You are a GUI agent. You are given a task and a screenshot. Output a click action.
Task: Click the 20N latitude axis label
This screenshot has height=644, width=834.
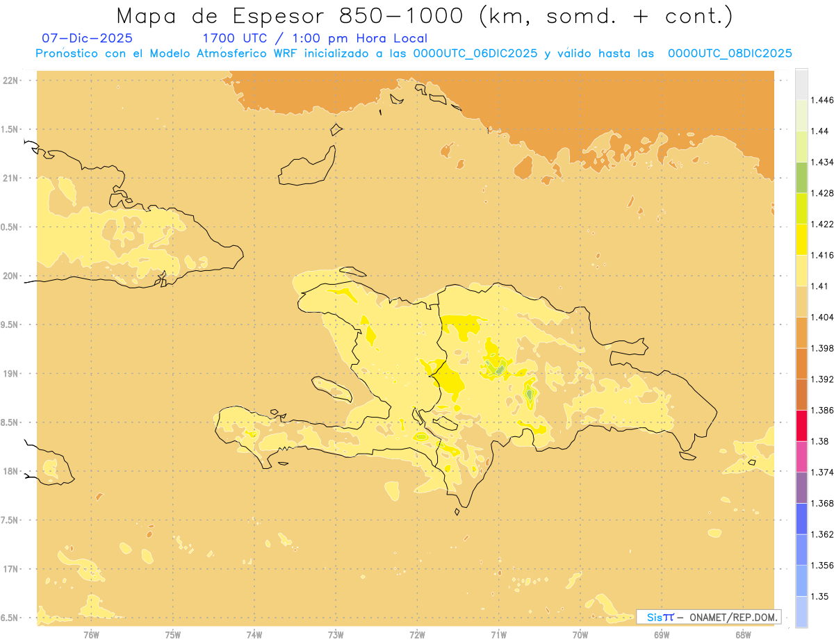click(11, 276)
